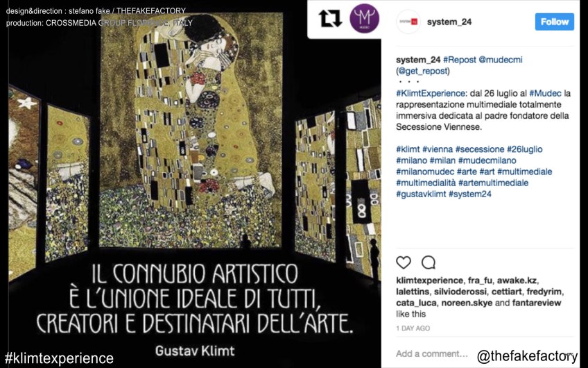Open the #Mudec hashtag link
The height and width of the screenshot is (368, 588).
pyautogui.click(x=545, y=93)
